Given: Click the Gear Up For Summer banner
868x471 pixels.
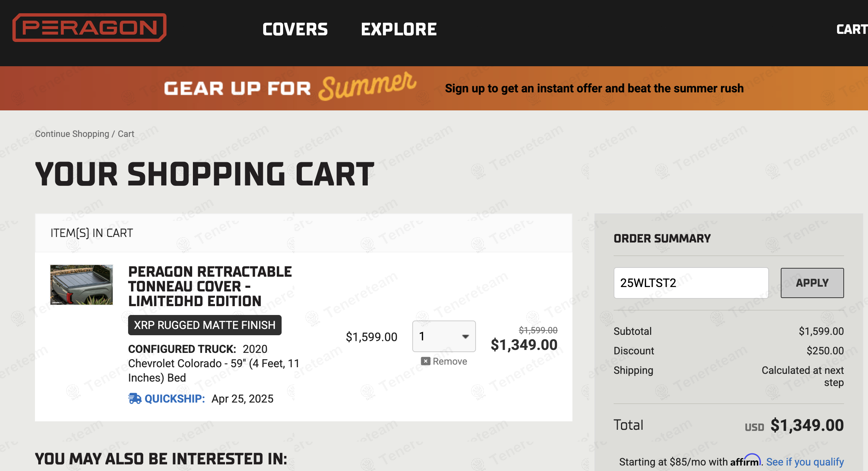Looking at the screenshot, I should pyautogui.click(x=290, y=88).
